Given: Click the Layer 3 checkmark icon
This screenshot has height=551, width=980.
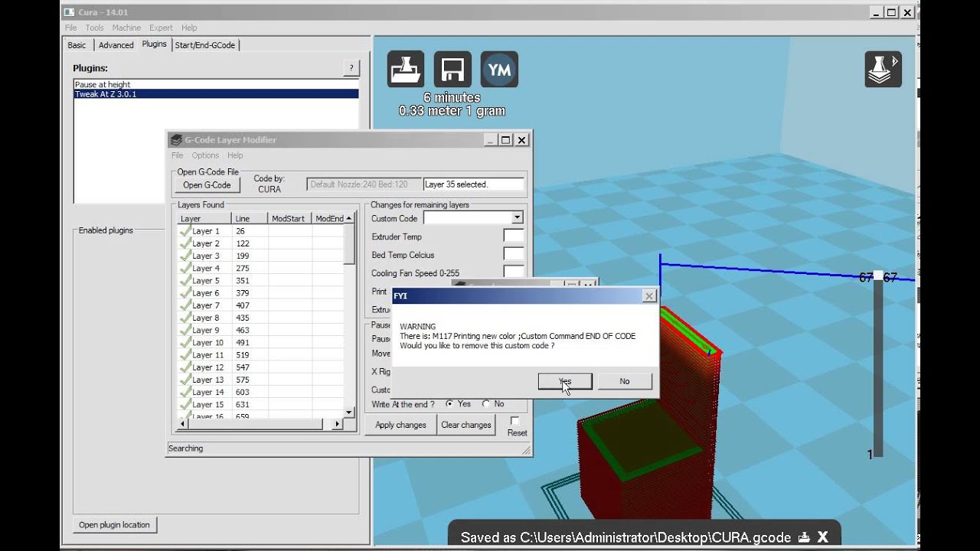Looking at the screenshot, I should click(x=185, y=255).
